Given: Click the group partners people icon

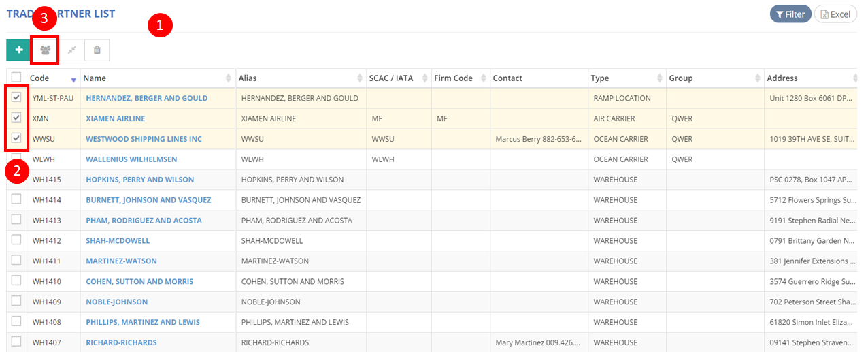Looking at the screenshot, I should coord(46,50).
